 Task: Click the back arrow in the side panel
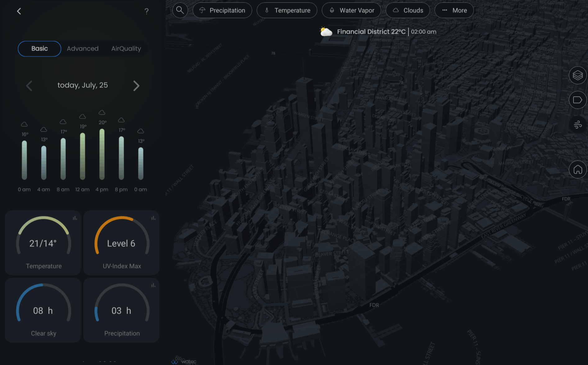(x=19, y=11)
